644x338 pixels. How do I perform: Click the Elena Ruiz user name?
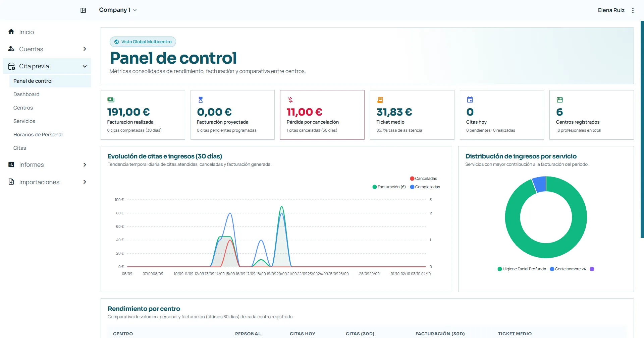pos(611,10)
